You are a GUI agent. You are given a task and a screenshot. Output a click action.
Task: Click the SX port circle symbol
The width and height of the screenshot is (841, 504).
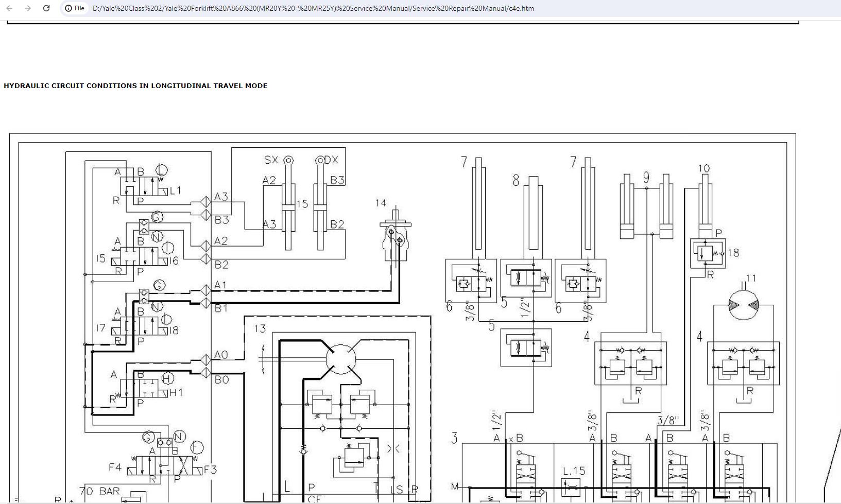click(288, 161)
